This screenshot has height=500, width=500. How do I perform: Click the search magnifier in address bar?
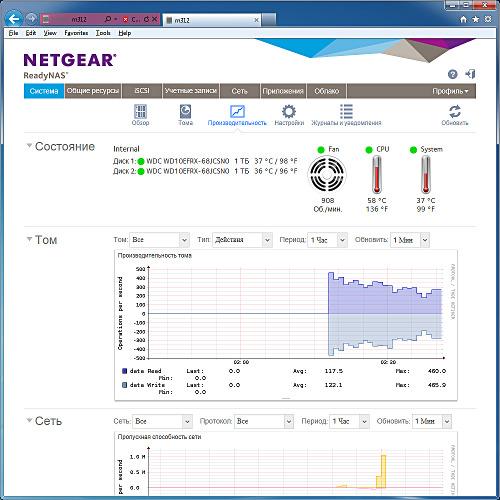tap(108, 19)
